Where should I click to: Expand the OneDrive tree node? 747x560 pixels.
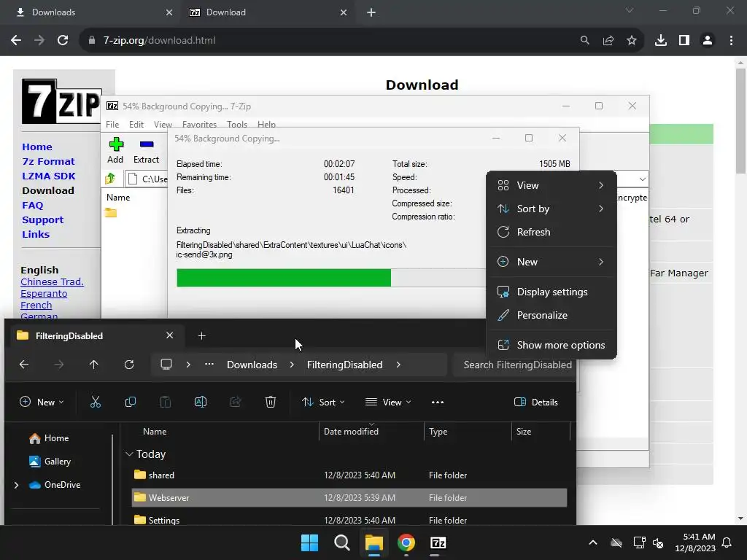coord(16,485)
